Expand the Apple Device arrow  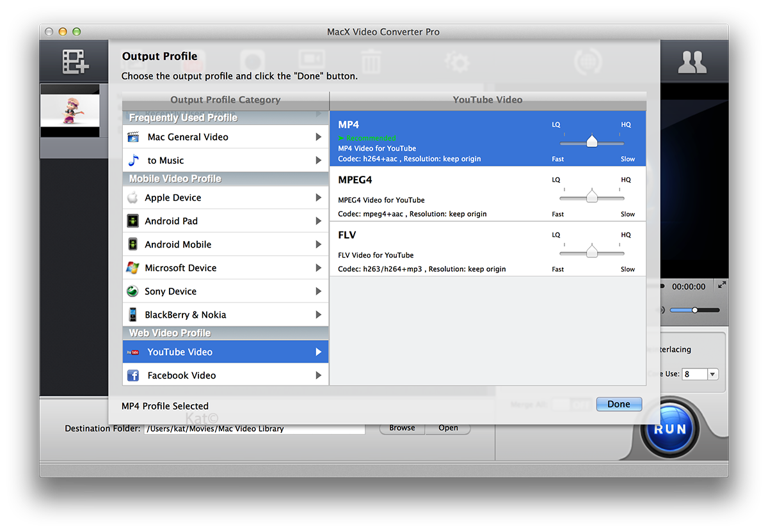(x=318, y=198)
